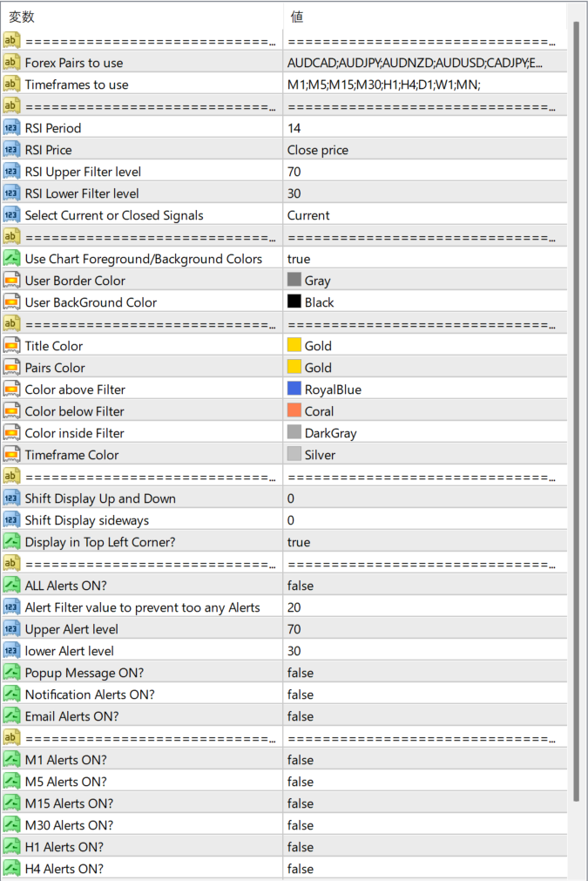Click the color icon beside Color inside Filter
The height and width of the screenshot is (881, 588).
[x=11, y=432]
